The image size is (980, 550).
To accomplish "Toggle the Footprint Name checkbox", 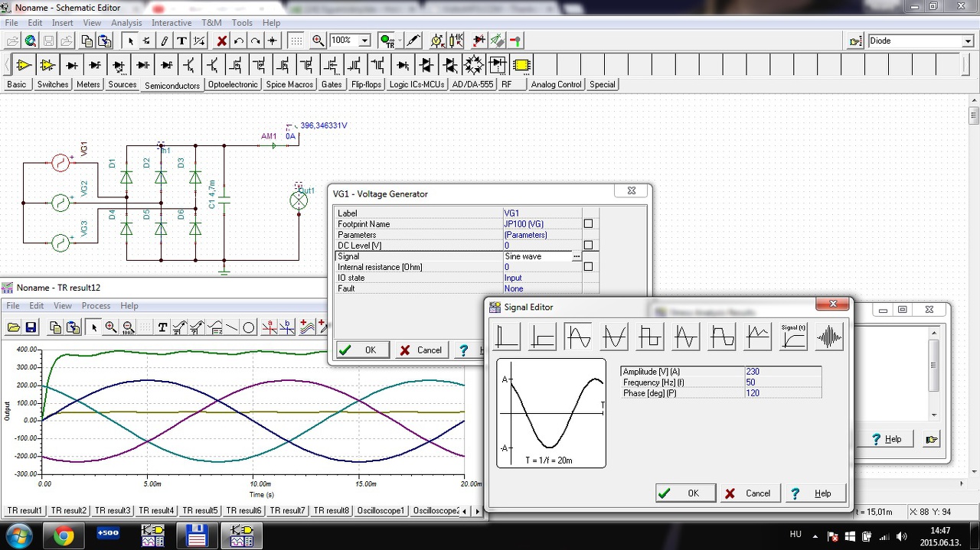I will pyautogui.click(x=588, y=224).
